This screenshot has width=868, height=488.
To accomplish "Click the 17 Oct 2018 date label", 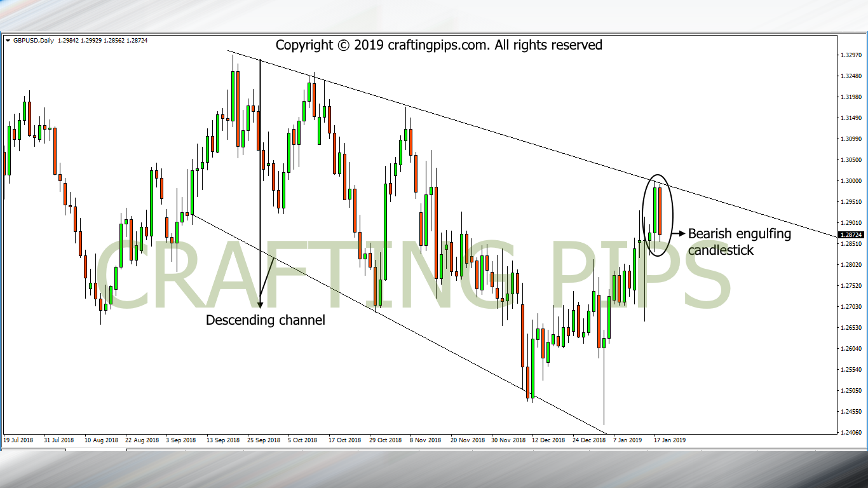I will [344, 440].
